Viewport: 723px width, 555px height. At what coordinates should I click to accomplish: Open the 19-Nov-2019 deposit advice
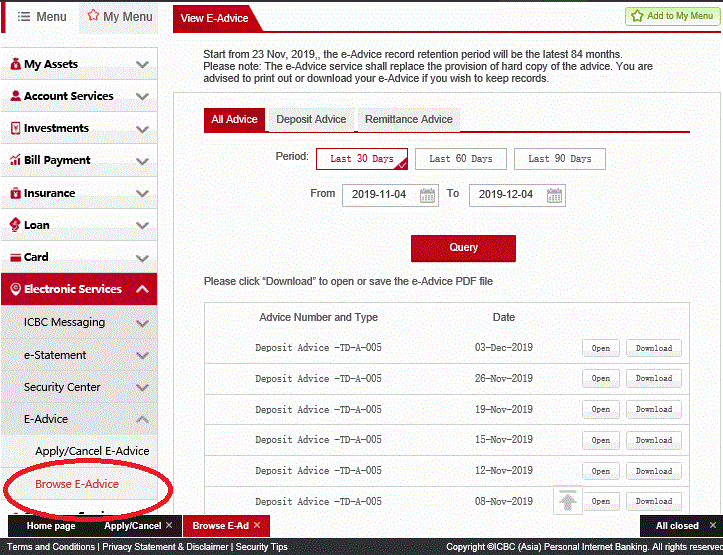click(601, 409)
